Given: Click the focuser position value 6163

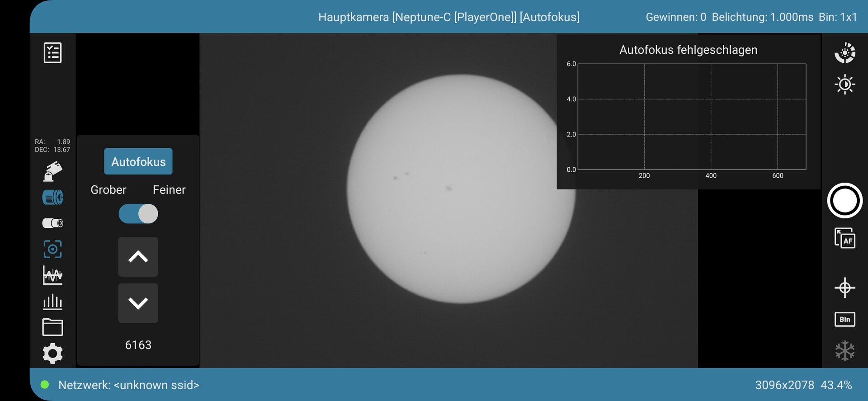Looking at the screenshot, I should coord(138,345).
